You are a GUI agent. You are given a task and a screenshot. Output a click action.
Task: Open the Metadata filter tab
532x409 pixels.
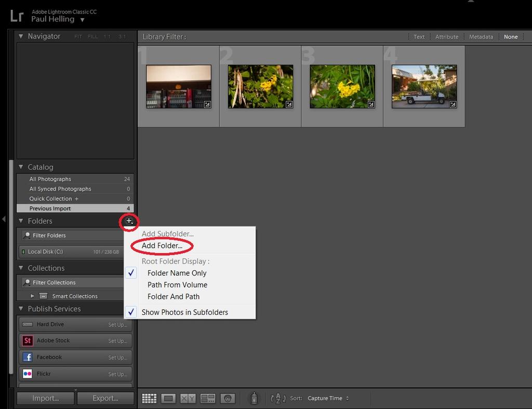pyautogui.click(x=481, y=37)
